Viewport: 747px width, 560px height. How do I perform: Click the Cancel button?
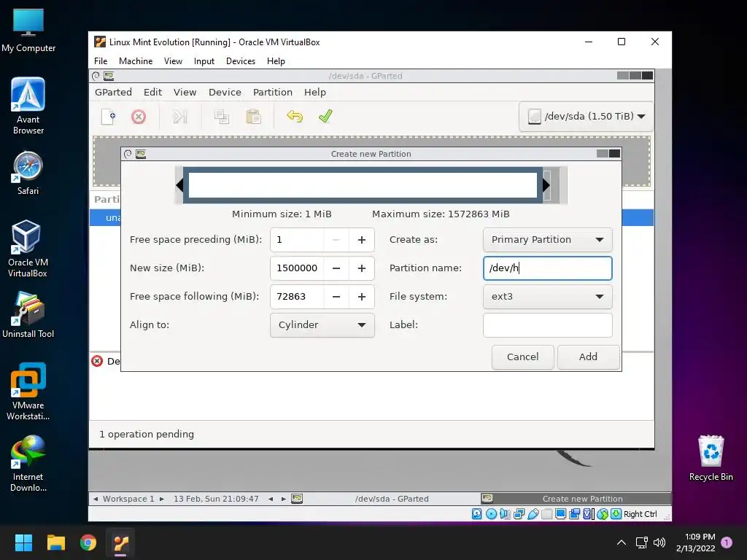coord(522,357)
